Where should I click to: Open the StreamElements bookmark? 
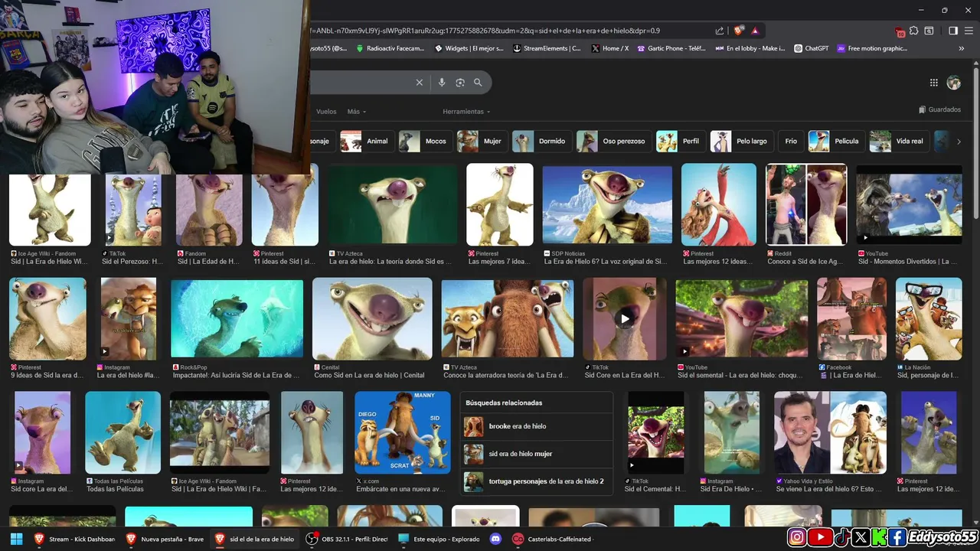click(547, 48)
